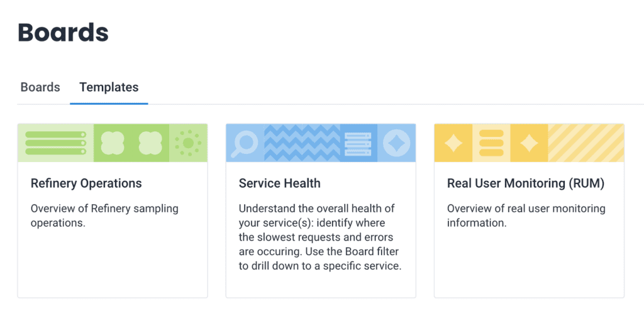The image size is (644, 319).
Task: Open the Refinery Operations template title
Action: pos(86,183)
